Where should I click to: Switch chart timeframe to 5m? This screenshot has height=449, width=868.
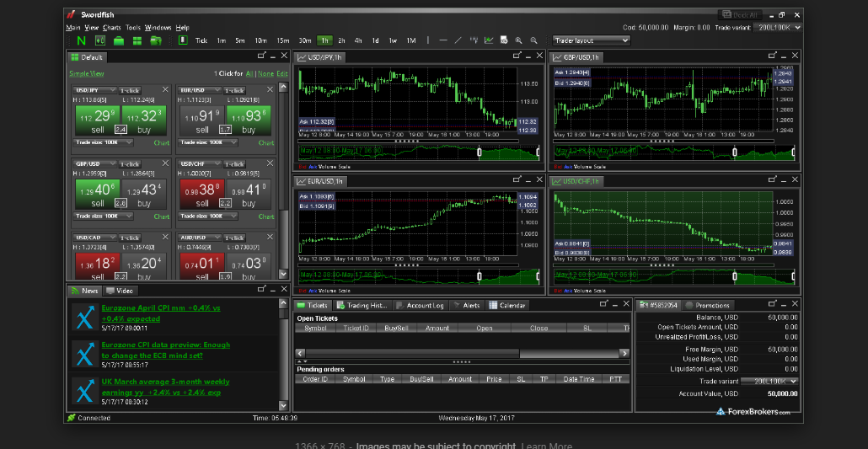(239, 40)
